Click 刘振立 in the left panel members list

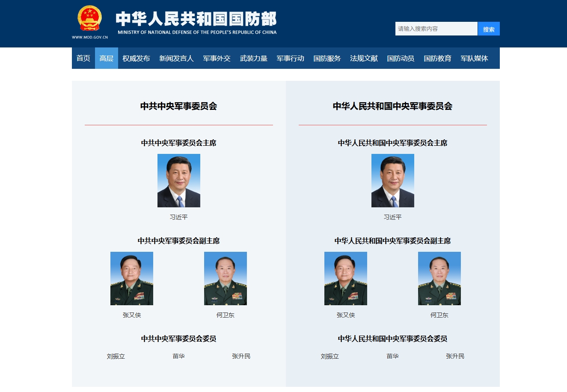(116, 356)
